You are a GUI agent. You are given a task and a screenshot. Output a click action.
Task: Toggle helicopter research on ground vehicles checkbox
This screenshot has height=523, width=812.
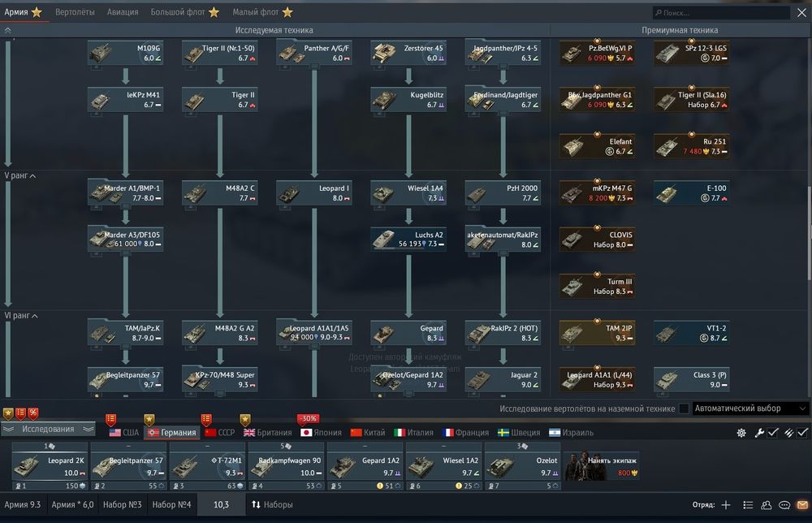coord(684,408)
